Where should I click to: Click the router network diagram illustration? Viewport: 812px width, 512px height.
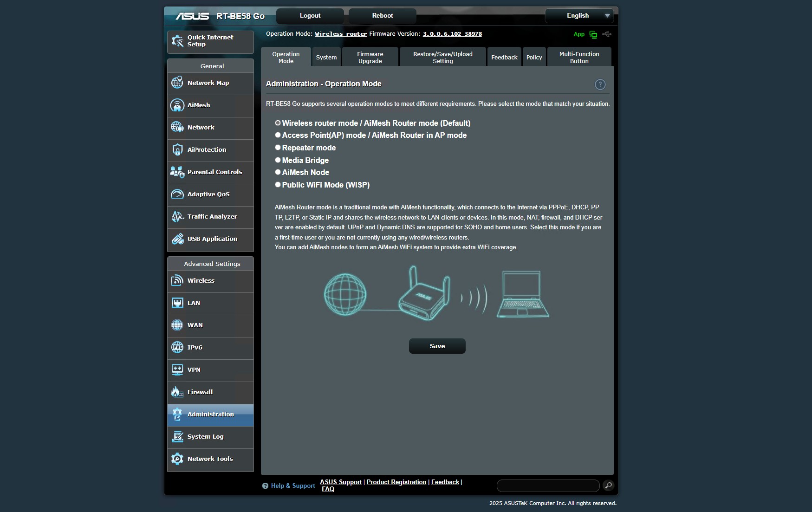436,293
